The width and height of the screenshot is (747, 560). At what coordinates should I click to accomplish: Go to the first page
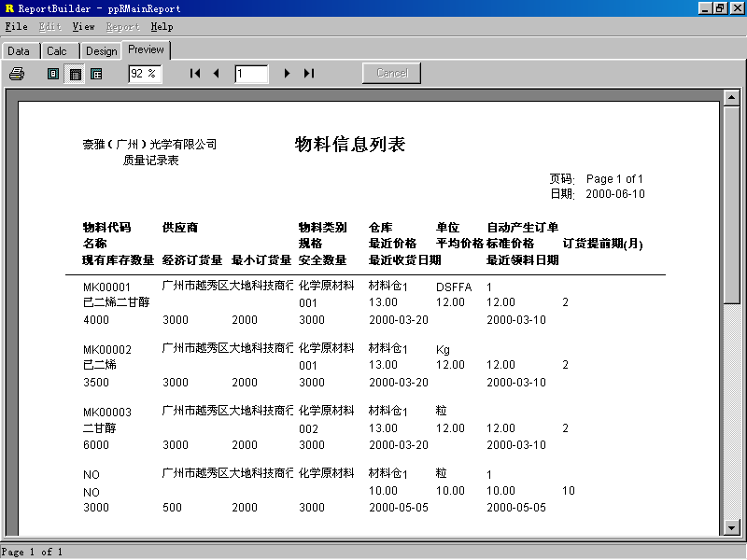(195, 74)
